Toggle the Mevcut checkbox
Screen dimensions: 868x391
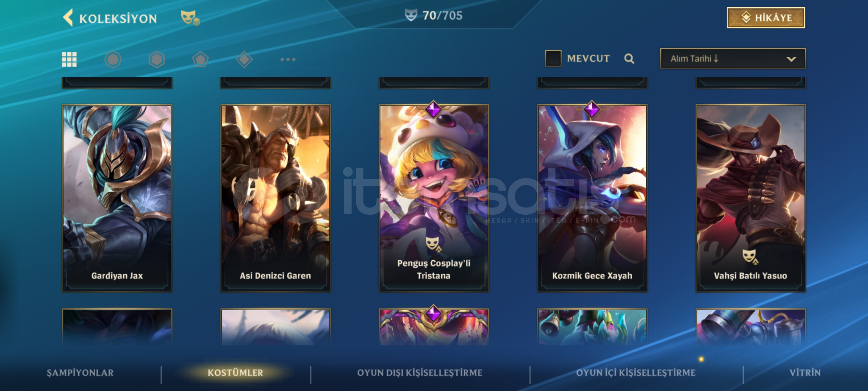[553, 59]
